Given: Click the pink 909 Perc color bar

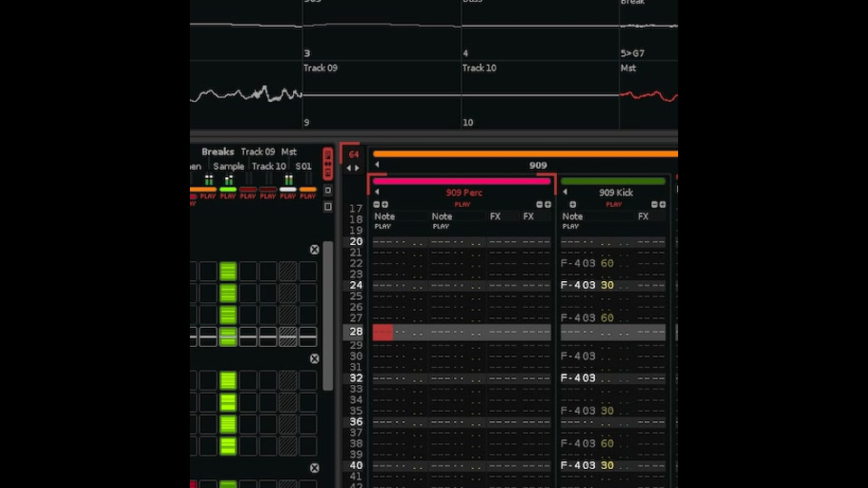Looking at the screenshot, I should tap(462, 181).
